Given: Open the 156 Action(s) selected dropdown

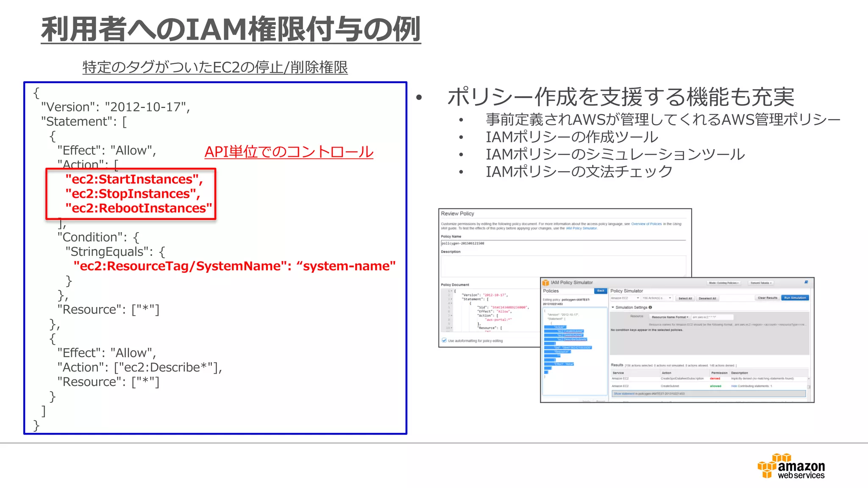Looking at the screenshot, I should pyautogui.click(x=657, y=298).
